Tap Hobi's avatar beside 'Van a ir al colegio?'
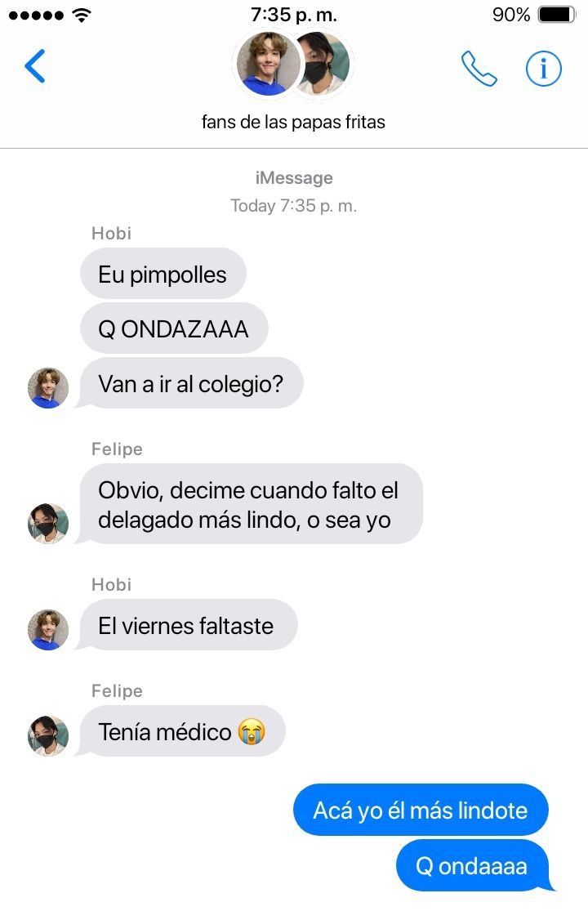This screenshot has width=588, height=911. point(48,387)
